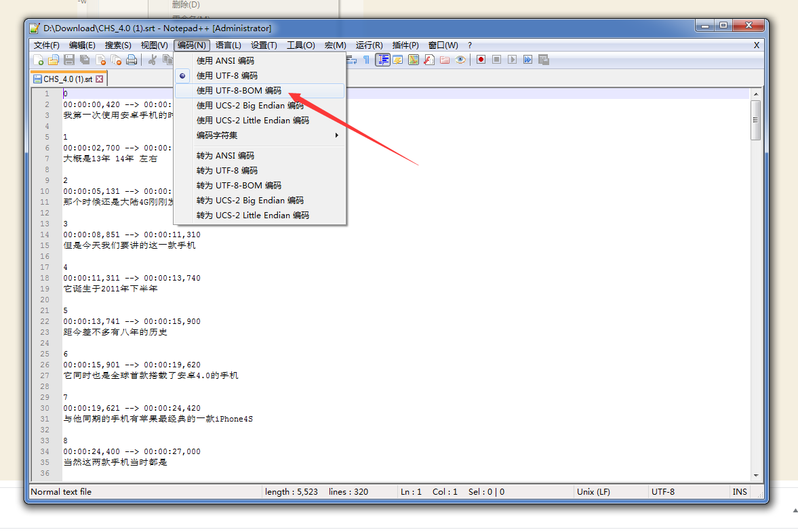
Task: Click the Document Map toolbar icon
Action: click(413, 60)
